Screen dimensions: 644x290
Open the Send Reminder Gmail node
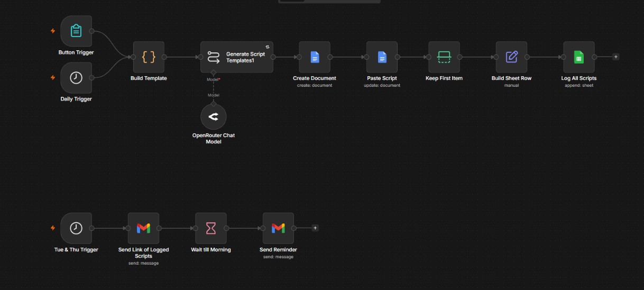click(x=278, y=228)
